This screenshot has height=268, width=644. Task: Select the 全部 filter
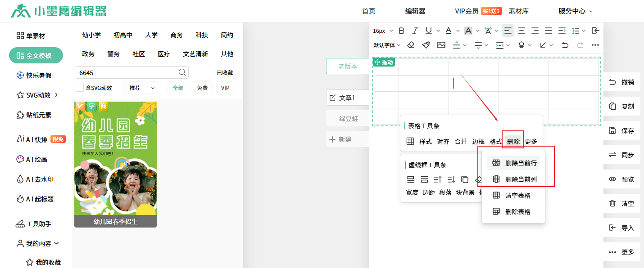tap(178, 88)
